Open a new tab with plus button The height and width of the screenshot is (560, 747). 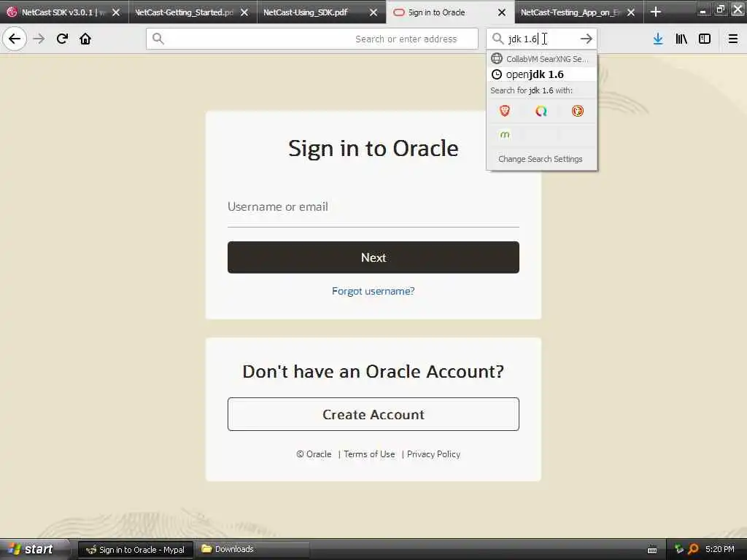(x=656, y=12)
